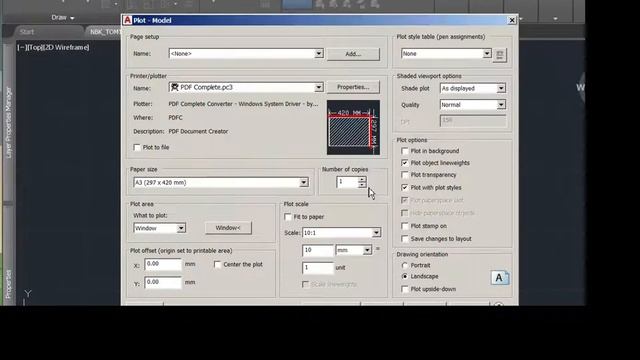
Task: Click the PDF Complete plotter icon
Action: 175,87
